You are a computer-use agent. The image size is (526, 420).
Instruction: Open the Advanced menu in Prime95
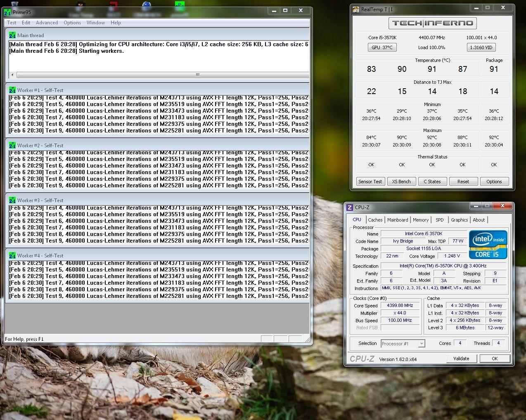(47, 23)
